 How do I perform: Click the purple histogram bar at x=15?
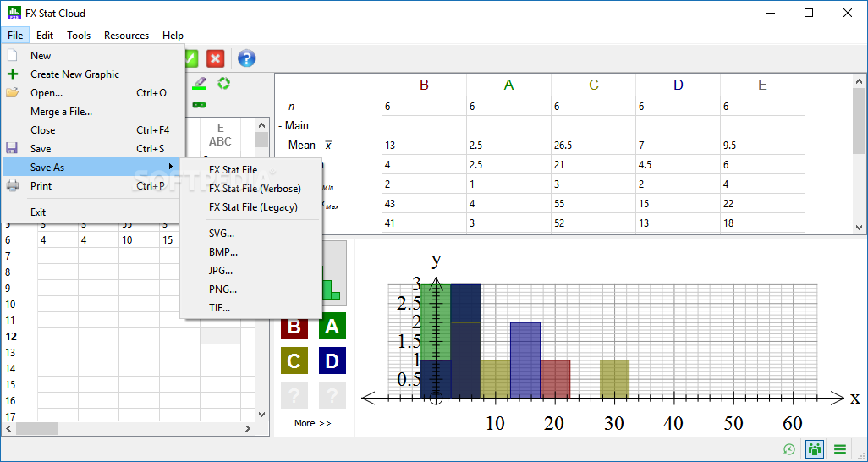pos(525,360)
